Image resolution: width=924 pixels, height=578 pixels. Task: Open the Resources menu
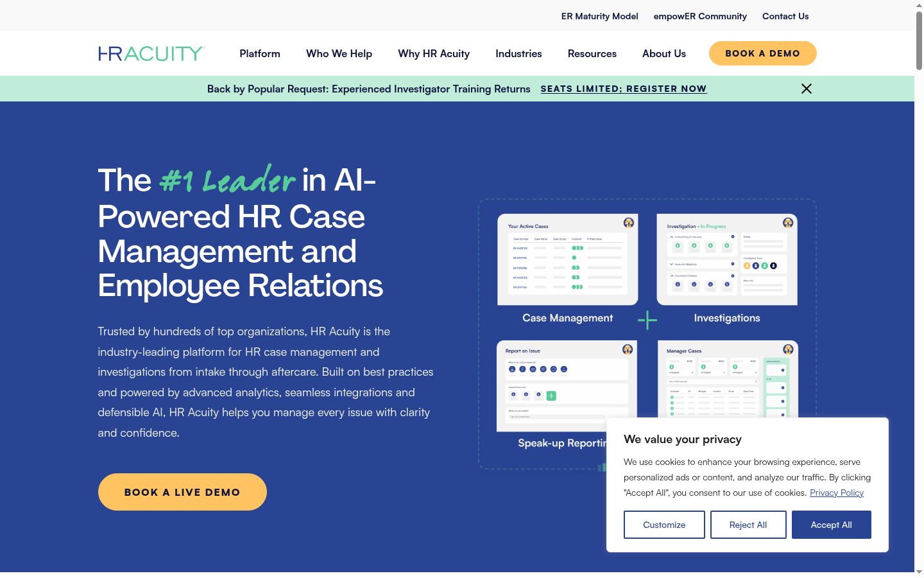pyautogui.click(x=592, y=53)
